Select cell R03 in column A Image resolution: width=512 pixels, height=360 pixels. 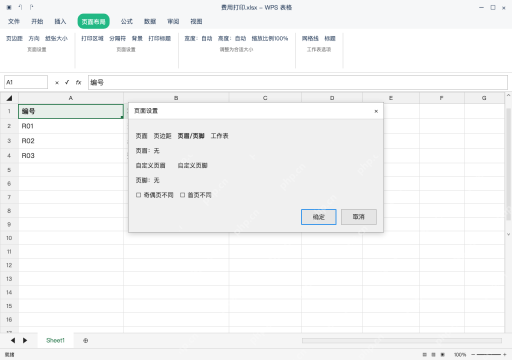pos(71,155)
